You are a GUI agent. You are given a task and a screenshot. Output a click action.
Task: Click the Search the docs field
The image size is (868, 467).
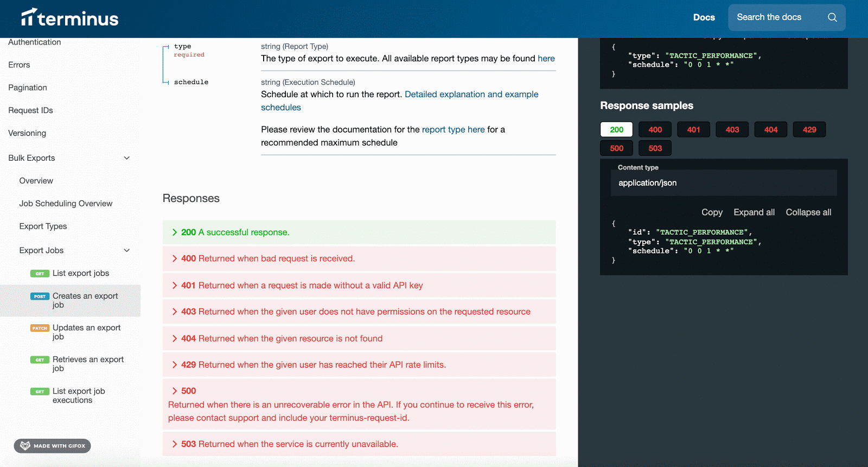787,17
